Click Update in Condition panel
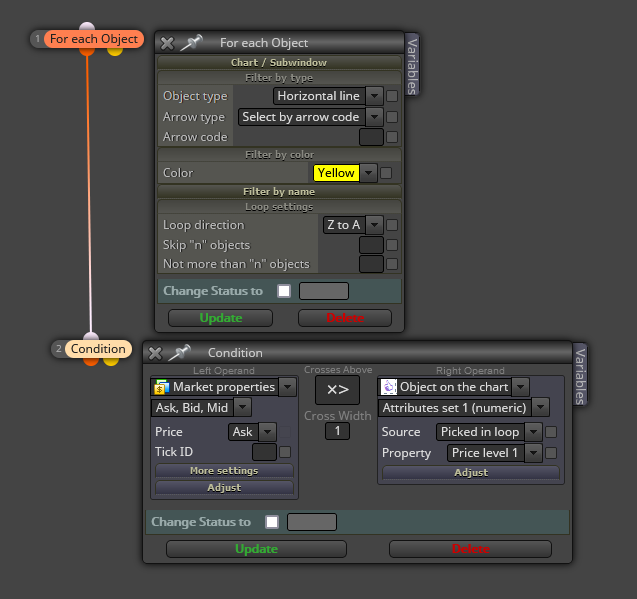Image resolution: width=637 pixels, height=599 pixels. click(x=256, y=549)
